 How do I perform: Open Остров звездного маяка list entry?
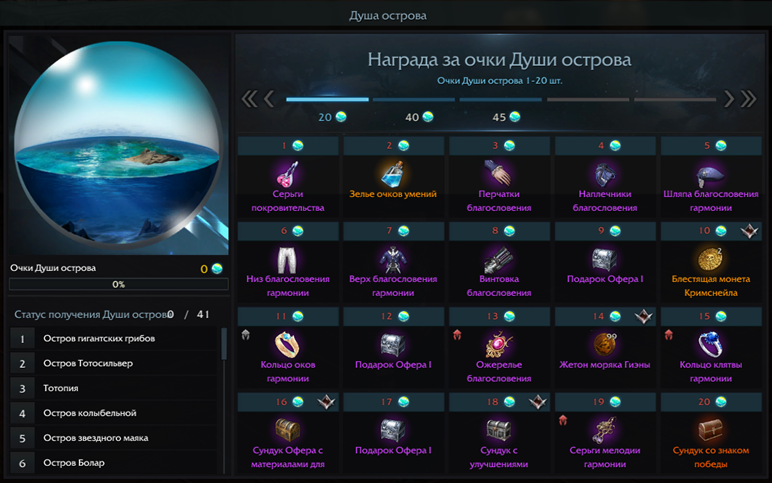click(x=114, y=438)
